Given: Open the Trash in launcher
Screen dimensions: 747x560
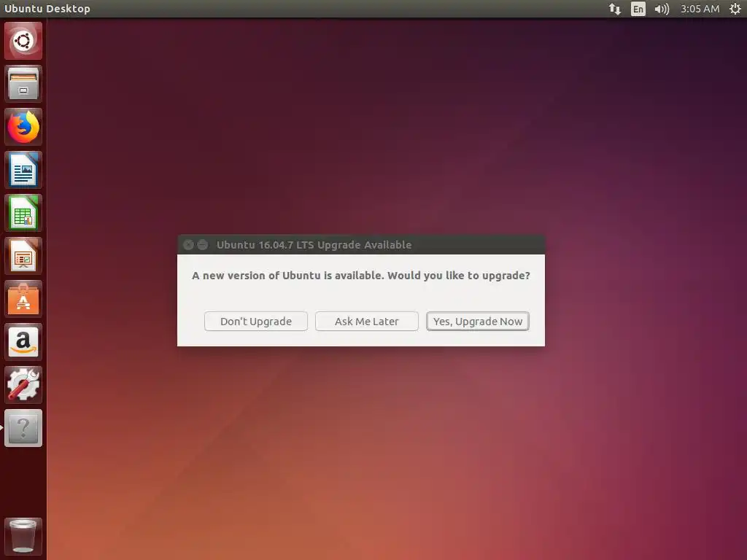Looking at the screenshot, I should click(23, 537).
